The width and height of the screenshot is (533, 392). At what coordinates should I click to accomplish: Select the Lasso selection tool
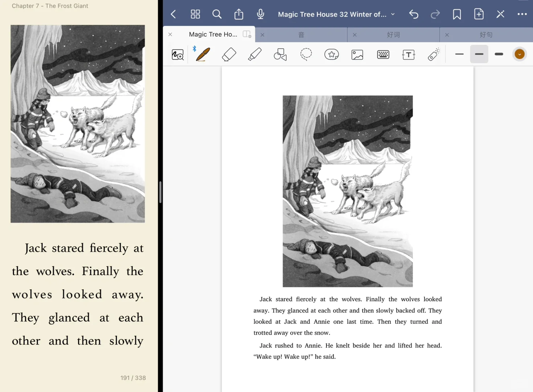point(306,54)
